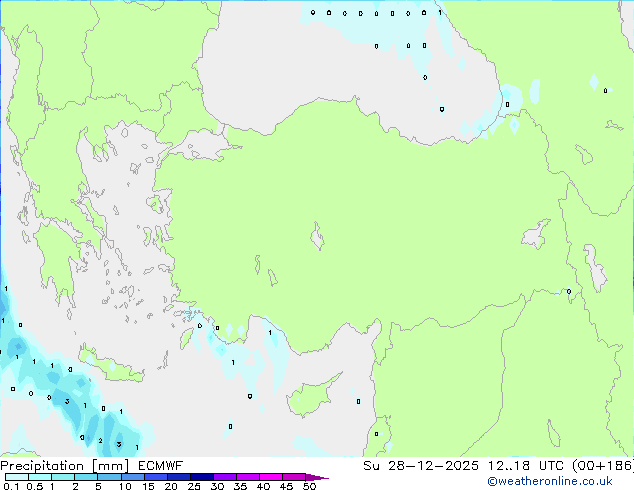634x490 pixels.
Task: Click the '10' legend scale label
Action: coord(125,486)
